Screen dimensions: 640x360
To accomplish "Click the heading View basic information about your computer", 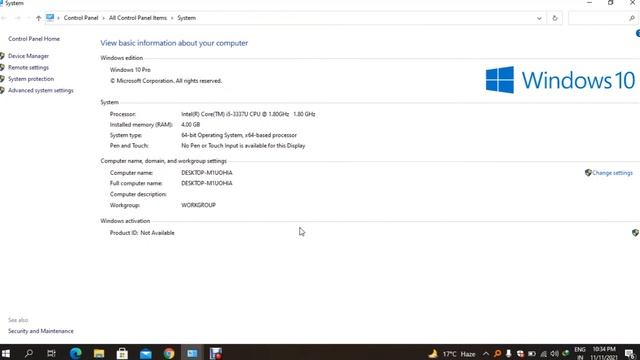I will pos(174,43).
